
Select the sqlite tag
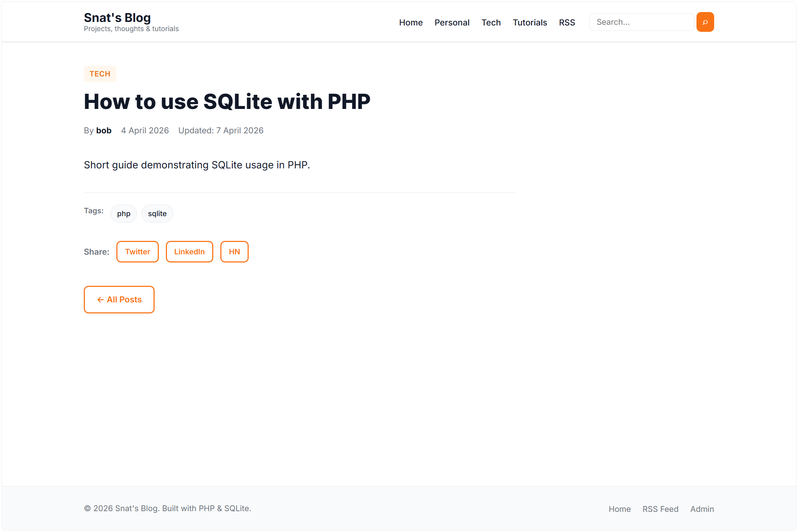(x=157, y=213)
